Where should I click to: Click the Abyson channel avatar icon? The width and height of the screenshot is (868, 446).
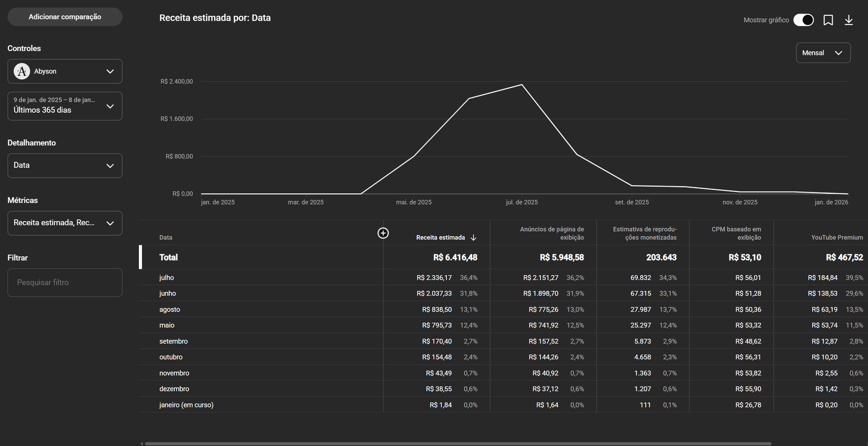pyautogui.click(x=22, y=72)
